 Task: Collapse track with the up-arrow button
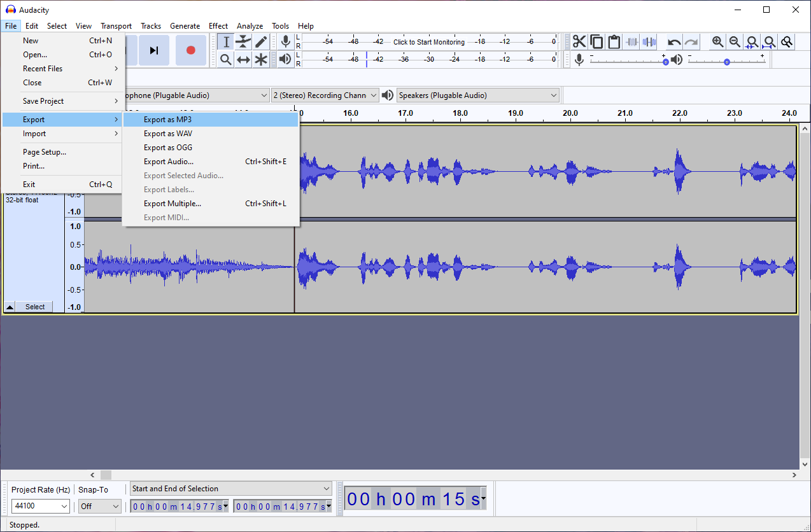pos(10,307)
